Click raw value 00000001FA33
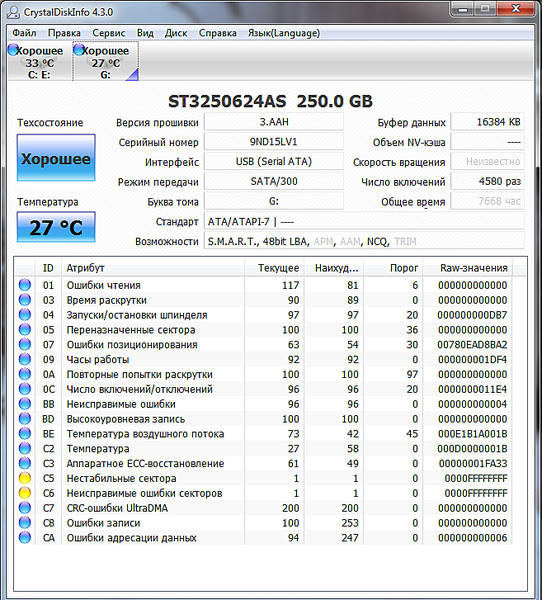Screen dimensions: 542x600 (x=473, y=463)
